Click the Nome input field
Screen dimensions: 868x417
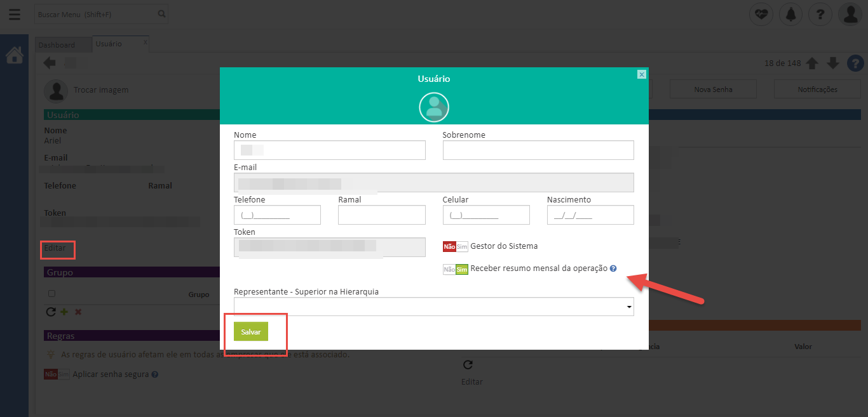pyautogui.click(x=329, y=150)
